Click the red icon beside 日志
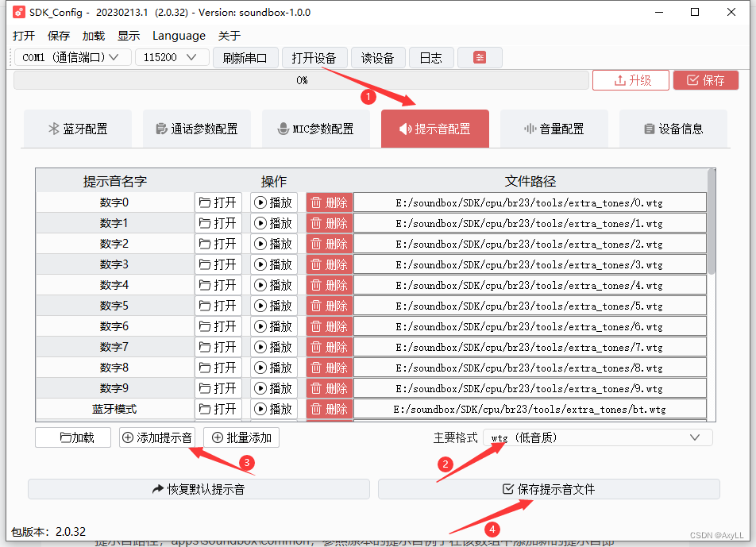756x547 pixels. click(480, 57)
